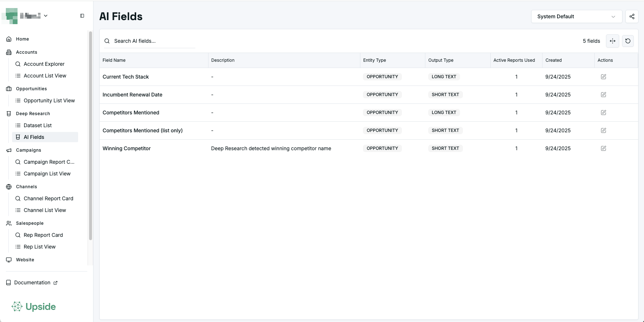The image size is (644, 322).
Task: Open the Documentation link
Action: pyautogui.click(x=32, y=283)
